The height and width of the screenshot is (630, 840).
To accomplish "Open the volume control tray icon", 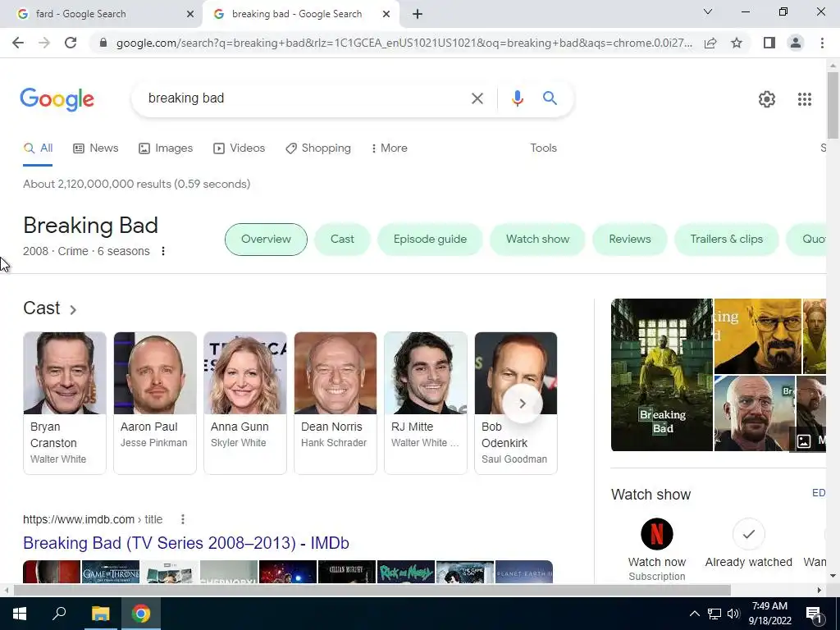I will tap(733, 614).
